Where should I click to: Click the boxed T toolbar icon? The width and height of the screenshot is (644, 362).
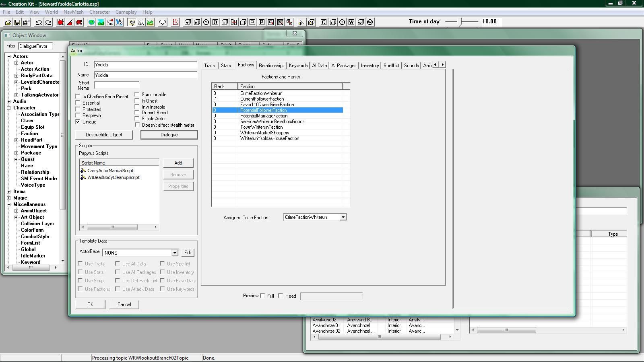tap(188, 22)
